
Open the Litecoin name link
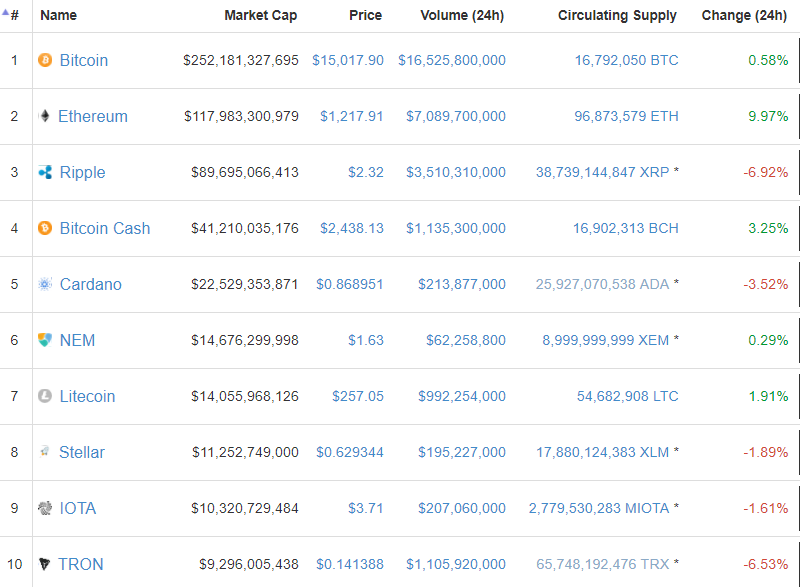tap(87, 396)
